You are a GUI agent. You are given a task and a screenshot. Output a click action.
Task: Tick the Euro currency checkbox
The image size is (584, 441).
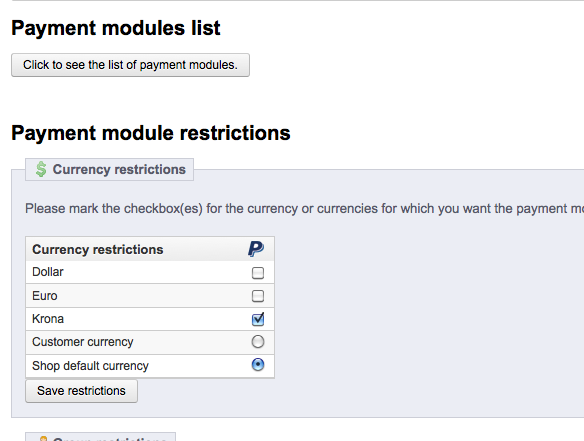(258, 296)
